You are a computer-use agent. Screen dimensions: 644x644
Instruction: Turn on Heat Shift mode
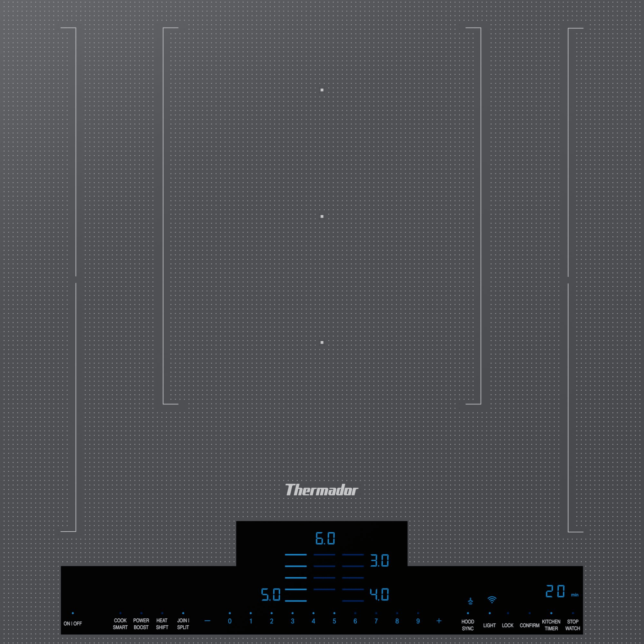pos(162,624)
